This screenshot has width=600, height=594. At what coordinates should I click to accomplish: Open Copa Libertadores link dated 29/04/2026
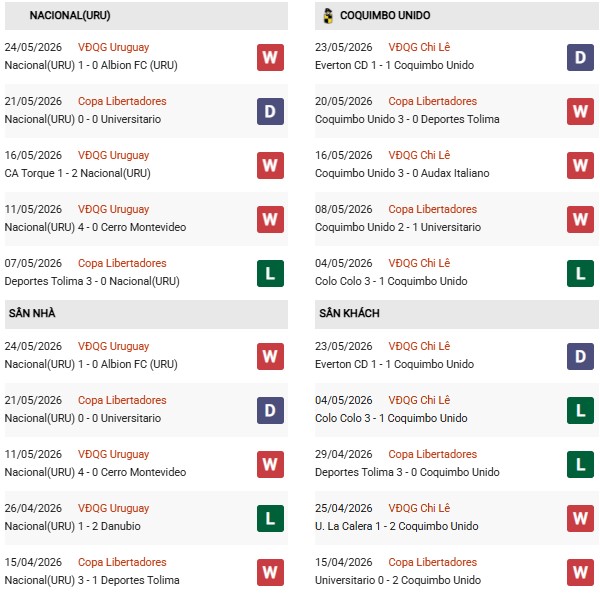(x=432, y=454)
